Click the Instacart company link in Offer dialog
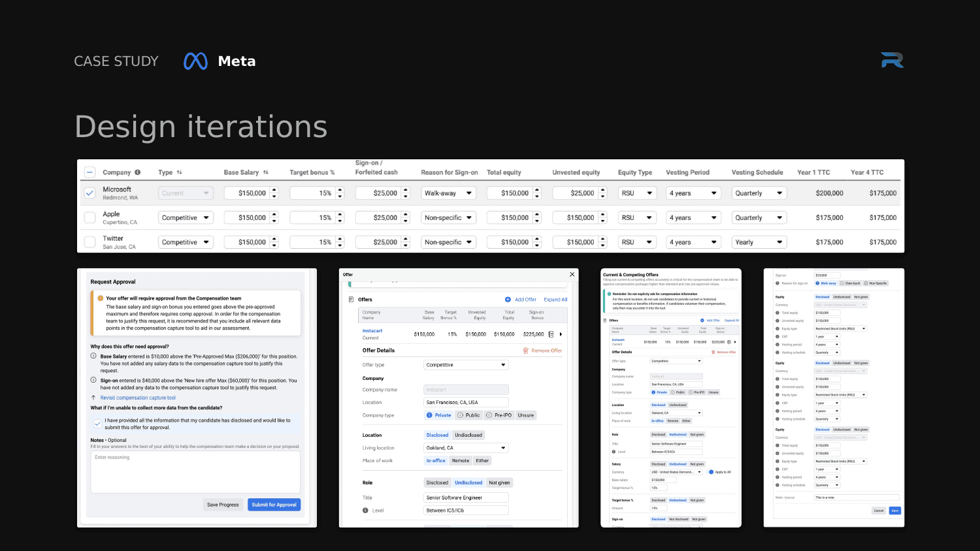The width and height of the screenshot is (980, 551). tap(372, 331)
